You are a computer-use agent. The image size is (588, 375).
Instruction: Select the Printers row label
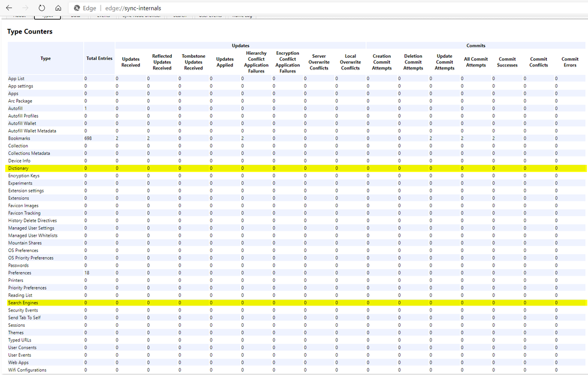click(16, 280)
